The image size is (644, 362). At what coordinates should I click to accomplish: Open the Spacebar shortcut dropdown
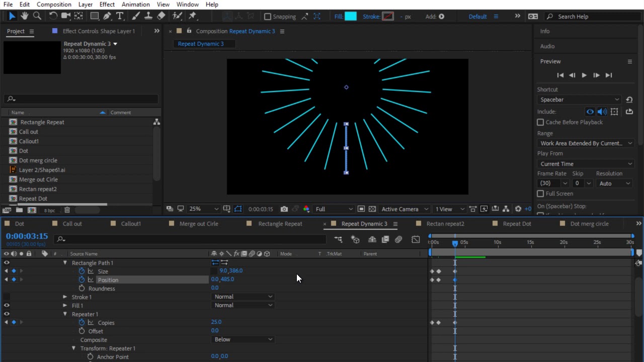[580, 100]
